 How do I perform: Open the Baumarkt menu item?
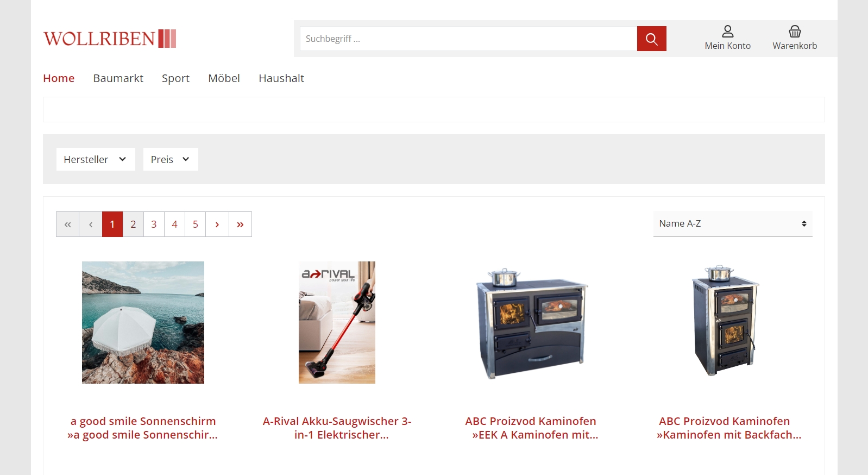pos(118,78)
